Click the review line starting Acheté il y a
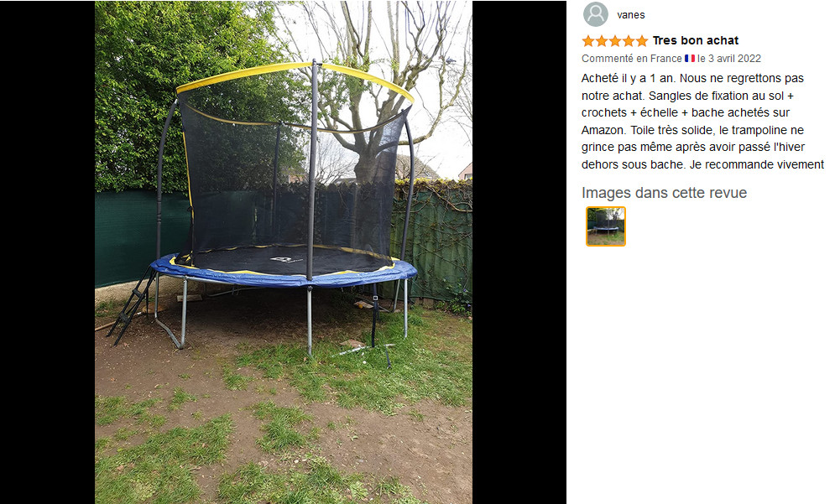 [x=693, y=78]
